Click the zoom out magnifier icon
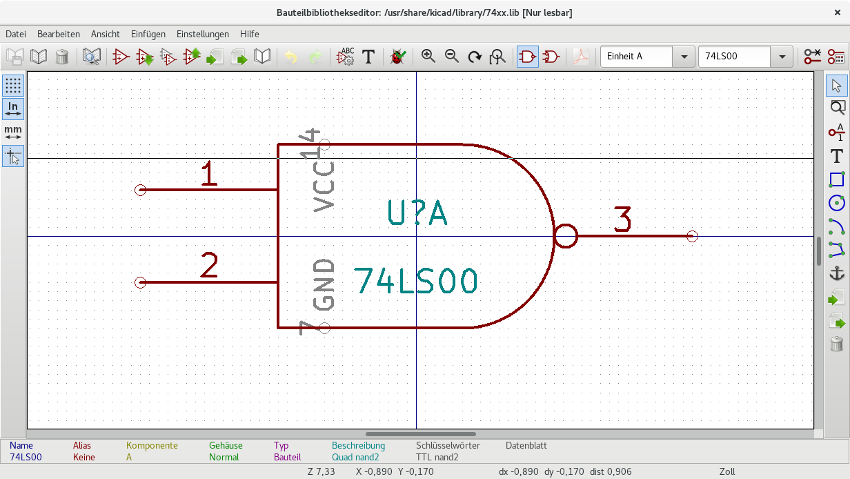Image resolution: width=850 pixels, height=479 pixels. (x=452, y=57)
